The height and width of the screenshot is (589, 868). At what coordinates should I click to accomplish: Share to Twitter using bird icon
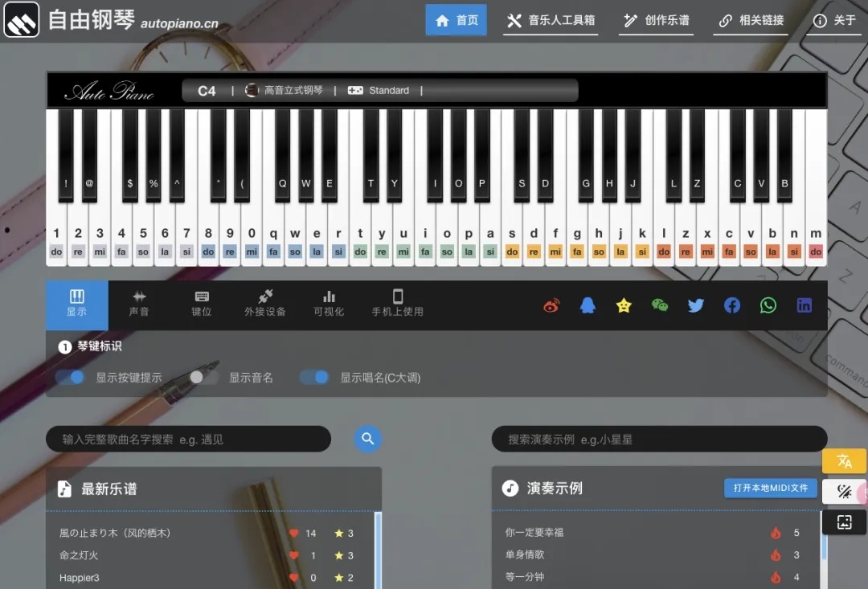coord(696,305)
